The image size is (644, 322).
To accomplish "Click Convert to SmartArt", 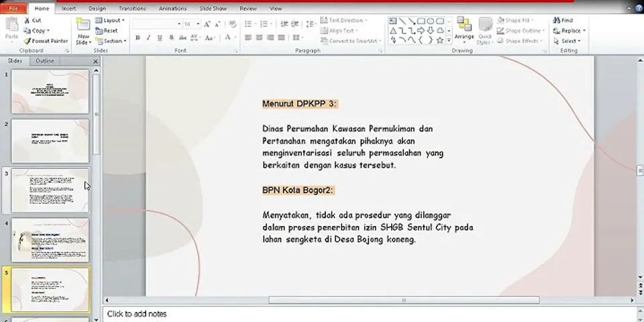I will [x=351, y=41].
